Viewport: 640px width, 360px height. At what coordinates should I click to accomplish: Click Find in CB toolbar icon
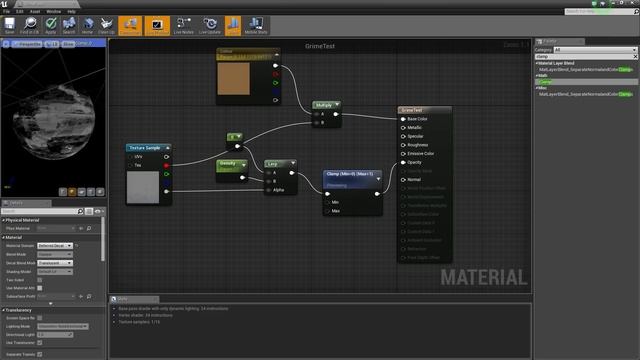(29, 25)
